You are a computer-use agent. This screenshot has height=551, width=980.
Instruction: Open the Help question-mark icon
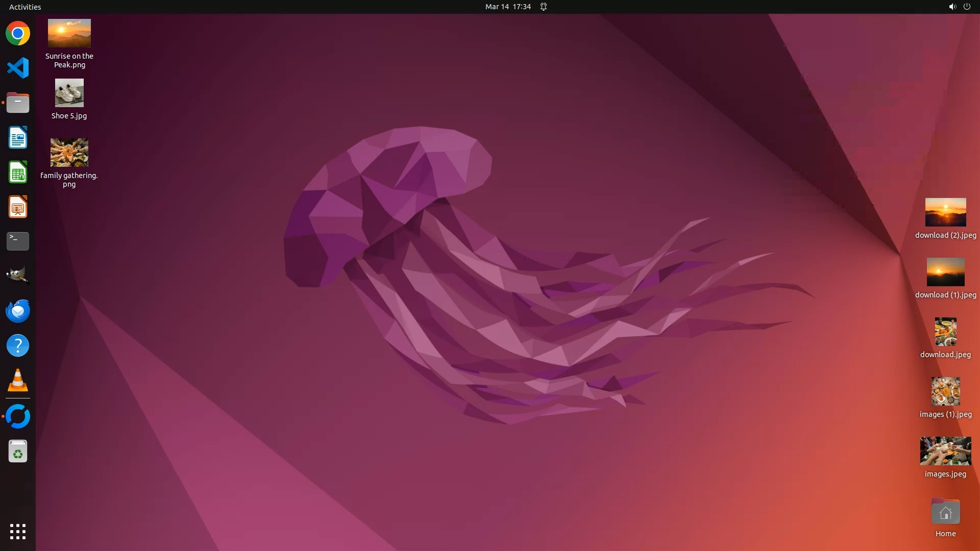(18, 345)
